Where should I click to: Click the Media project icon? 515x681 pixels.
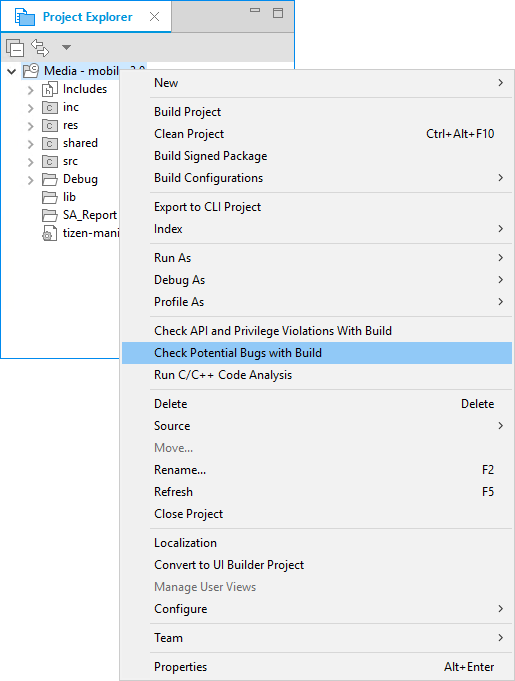click(31, 71)
